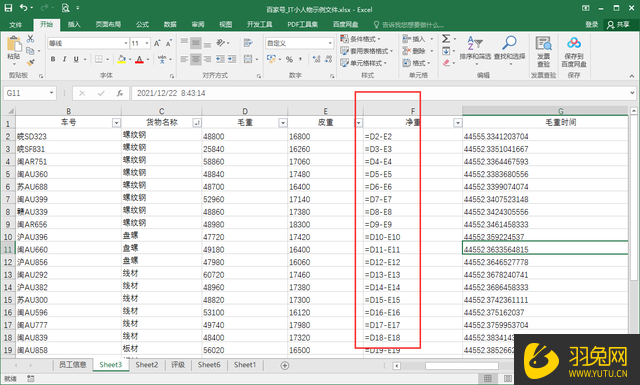Viewport: 640px width, 385px height.
Task: Open the conditional formatting button
Action: (361, 39)
